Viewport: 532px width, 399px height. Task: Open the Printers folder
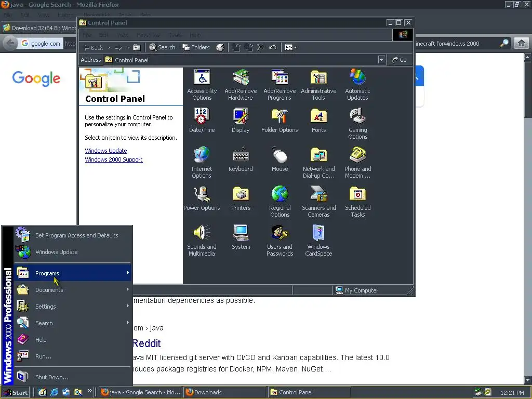241,198
